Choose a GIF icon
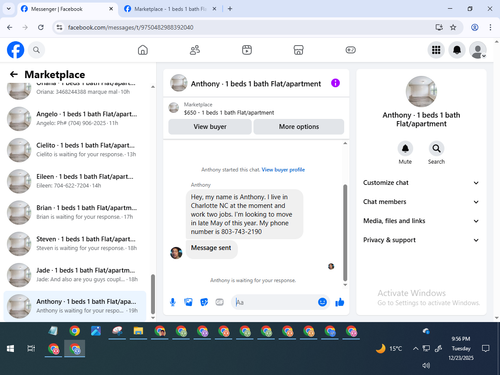 (219, 302)
